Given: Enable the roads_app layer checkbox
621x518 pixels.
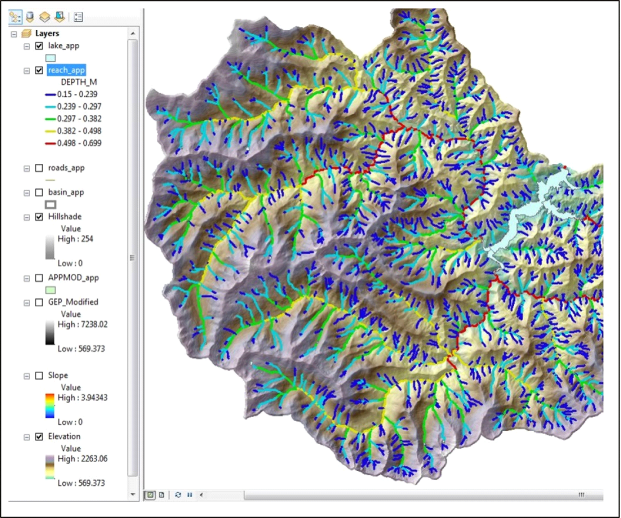Looking at the screenshot, I should pyautogui.click(x=39, y=168).
